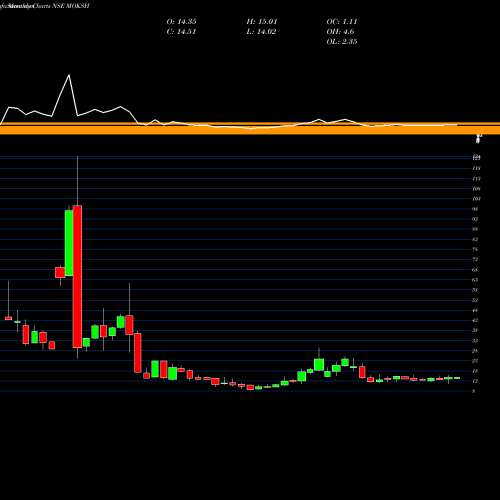Click the thick orange indicator band
The image size is (500, 500).
(250, 129)
